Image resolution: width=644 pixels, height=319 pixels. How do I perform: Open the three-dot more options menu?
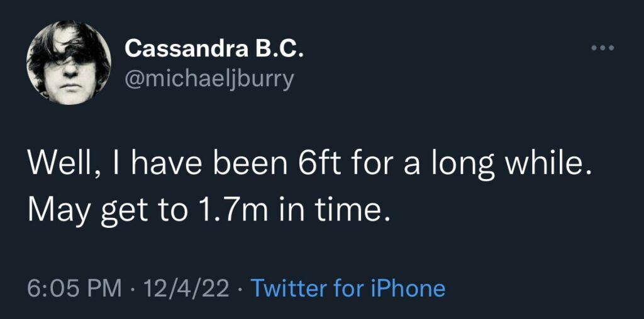602,48
